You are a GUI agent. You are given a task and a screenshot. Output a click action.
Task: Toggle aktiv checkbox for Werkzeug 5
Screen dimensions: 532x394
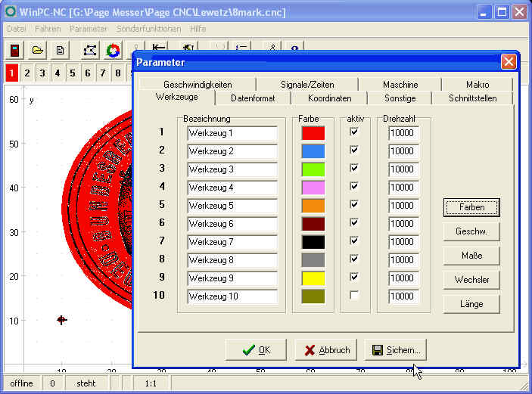coord(354,205)
